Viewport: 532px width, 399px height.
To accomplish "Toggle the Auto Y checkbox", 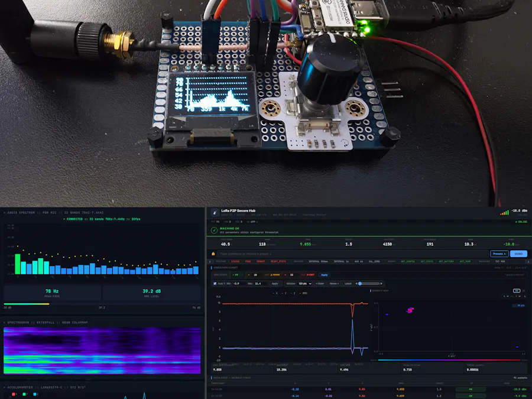I will [215, 283].
